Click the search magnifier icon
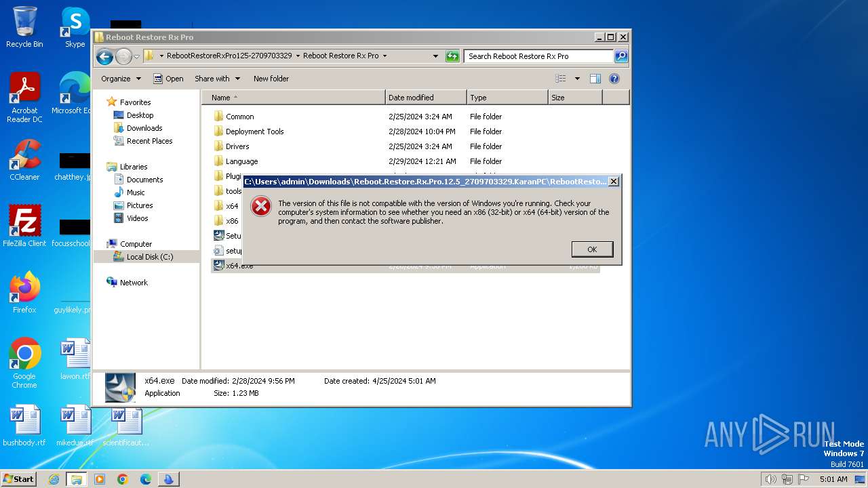The image size is (868, 488). [620, 56]
